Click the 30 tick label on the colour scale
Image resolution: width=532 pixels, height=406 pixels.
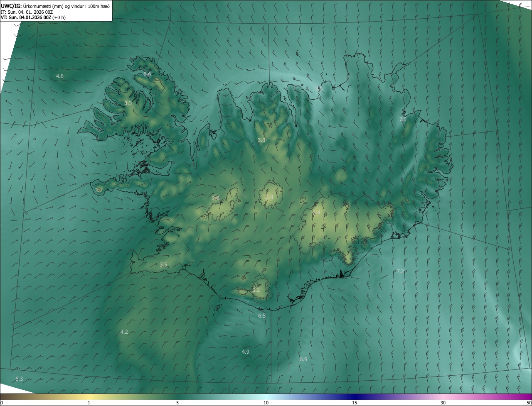(443, 403)
